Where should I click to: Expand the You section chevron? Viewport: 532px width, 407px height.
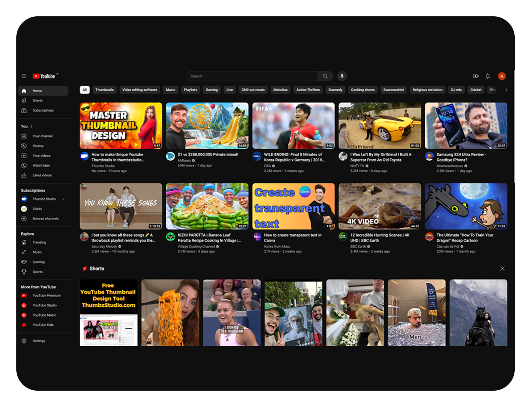[32, 126]
